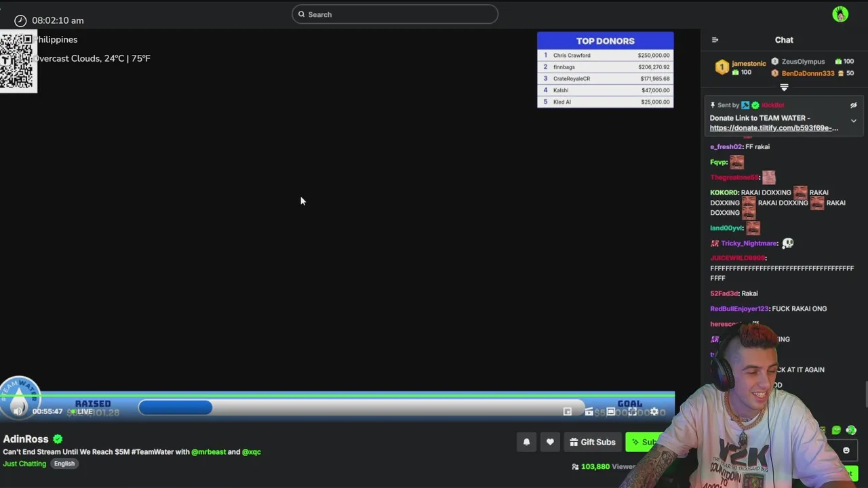Click the LIVE indicator in the player
Image resolution: width=868 pixels, height=488 pixels.
pyautogui.click(x=81, y=411)
